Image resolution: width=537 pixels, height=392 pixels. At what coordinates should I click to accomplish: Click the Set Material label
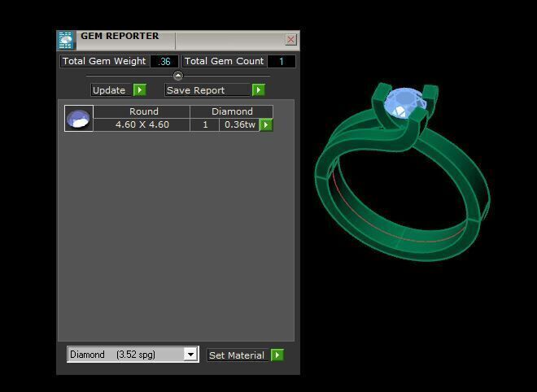[x=238, y=355]
